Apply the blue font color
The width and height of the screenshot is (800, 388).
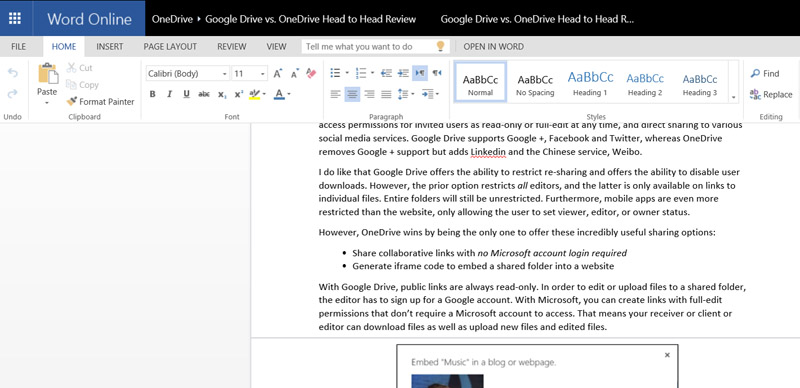279,94
